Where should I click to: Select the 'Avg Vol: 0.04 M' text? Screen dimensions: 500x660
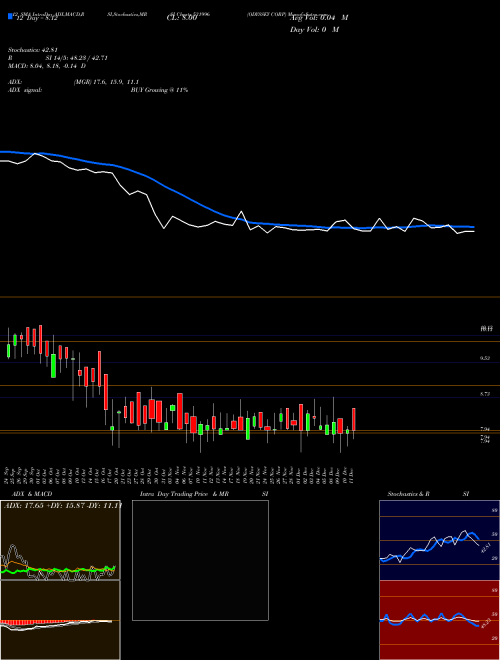pos(320,18)
